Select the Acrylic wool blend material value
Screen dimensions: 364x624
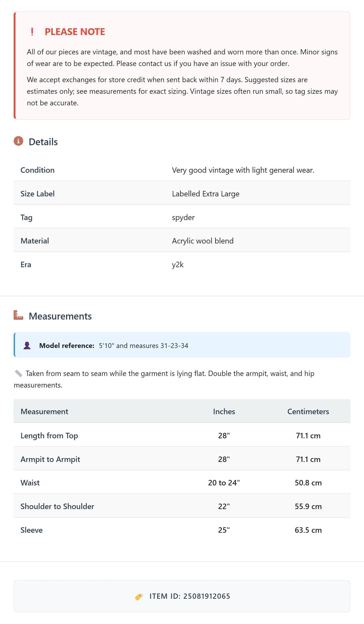203,241
